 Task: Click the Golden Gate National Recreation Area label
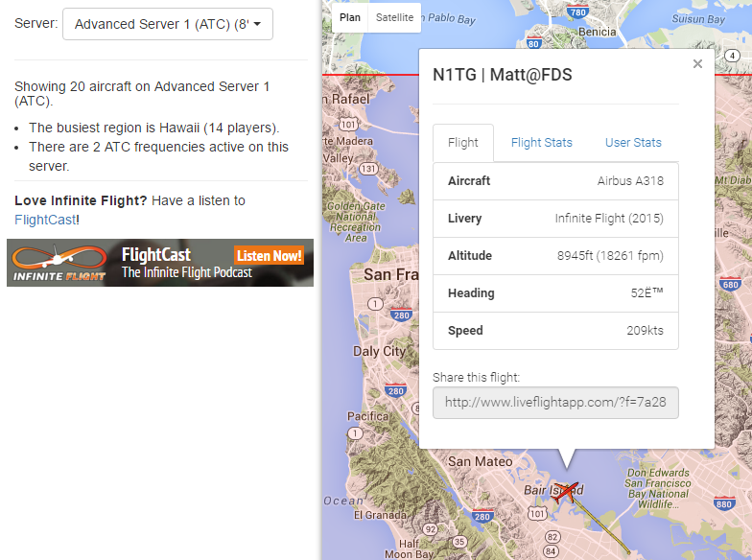pos(355,222)
